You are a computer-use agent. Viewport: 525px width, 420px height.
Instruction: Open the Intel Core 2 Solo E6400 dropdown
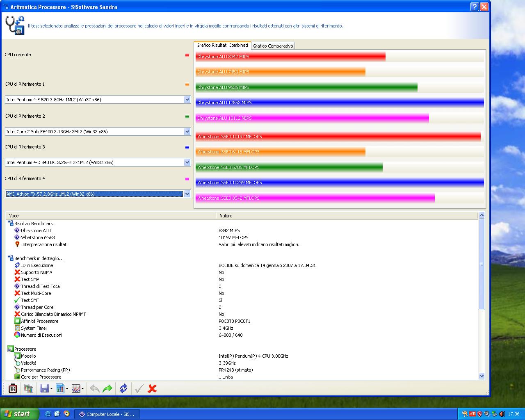coord(187,132)
